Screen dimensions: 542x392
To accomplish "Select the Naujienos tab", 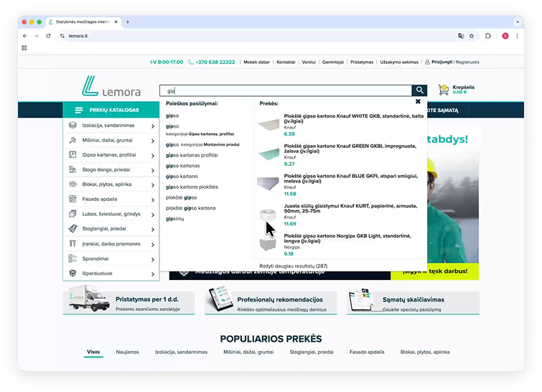I will 127,352.
